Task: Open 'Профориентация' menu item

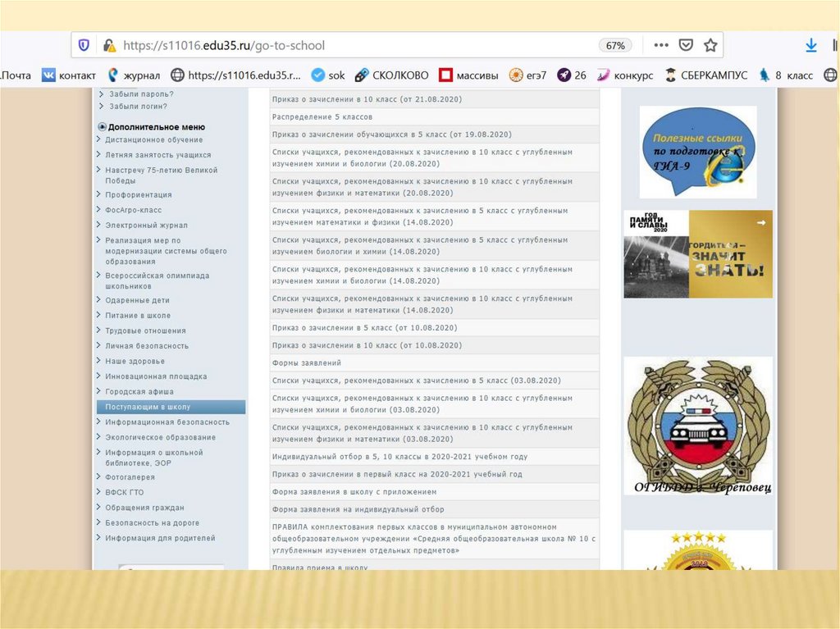Action: pyautogui.click(x=138, y=194)
